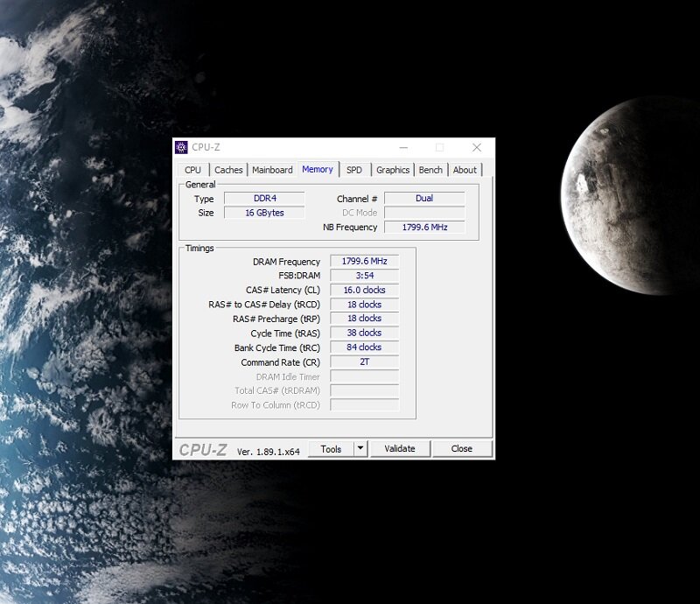700x604 pixels.
Task: Click the Bank Cycle Time value 84 clocks
Action: tap(364, 348)
